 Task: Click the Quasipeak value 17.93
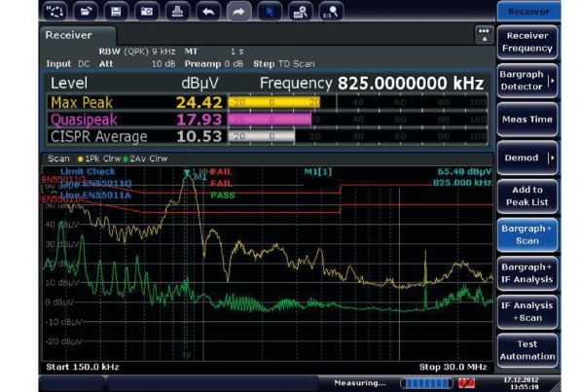coord(199,120)
